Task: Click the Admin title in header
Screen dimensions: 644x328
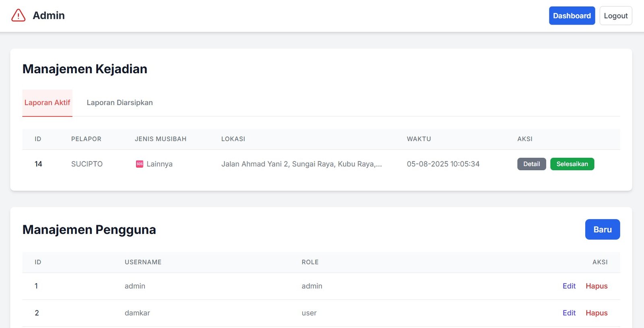Action: (49, 16)
